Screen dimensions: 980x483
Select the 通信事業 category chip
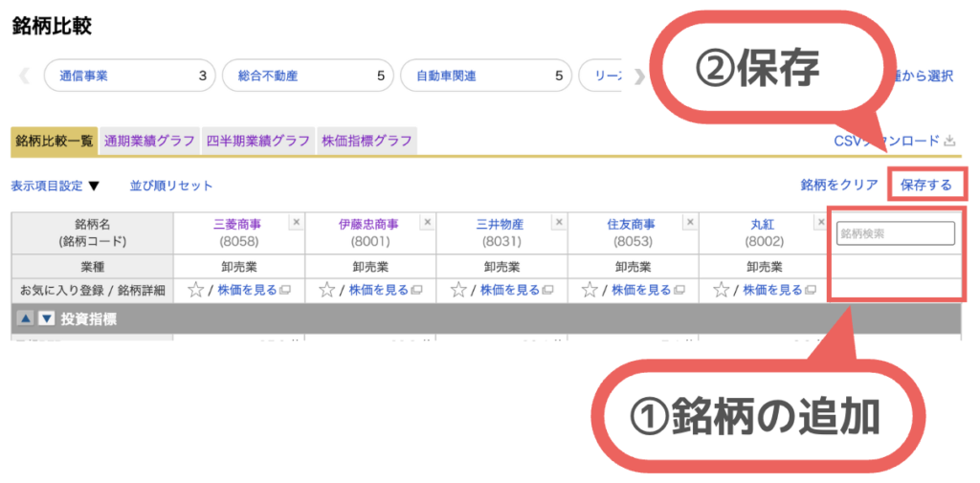[x=129, y=77]
